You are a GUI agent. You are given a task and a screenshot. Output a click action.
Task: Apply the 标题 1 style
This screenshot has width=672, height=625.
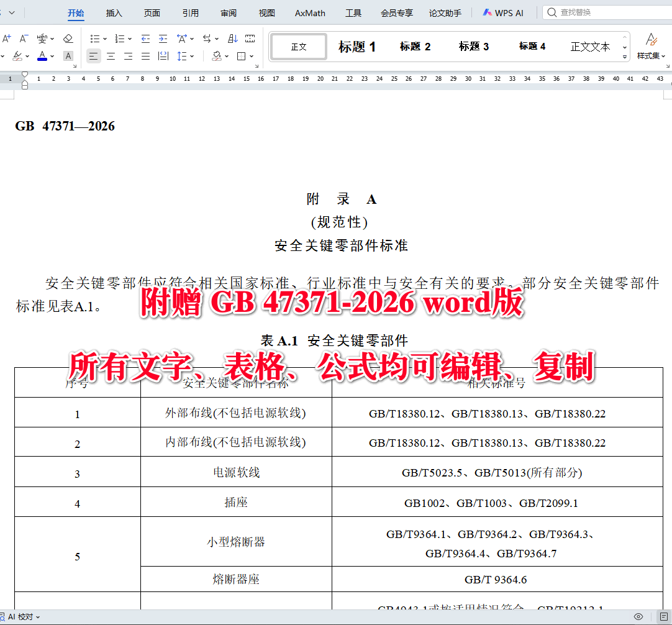356,46
